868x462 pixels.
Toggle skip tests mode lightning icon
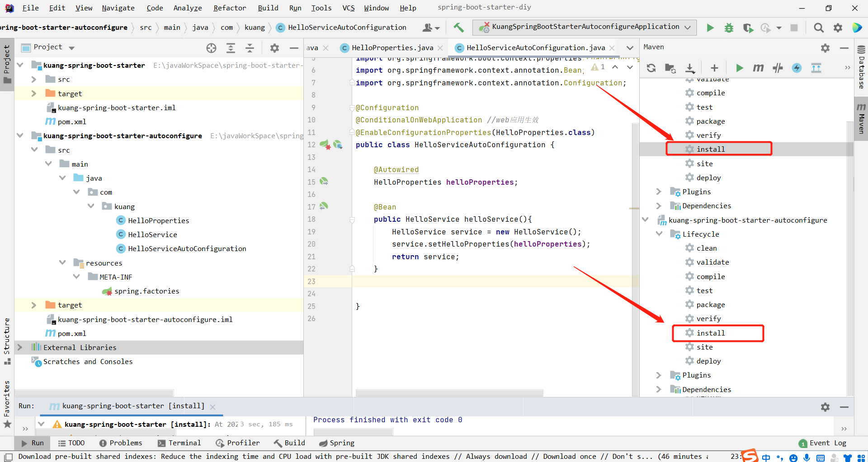click(x=797, y=68)
